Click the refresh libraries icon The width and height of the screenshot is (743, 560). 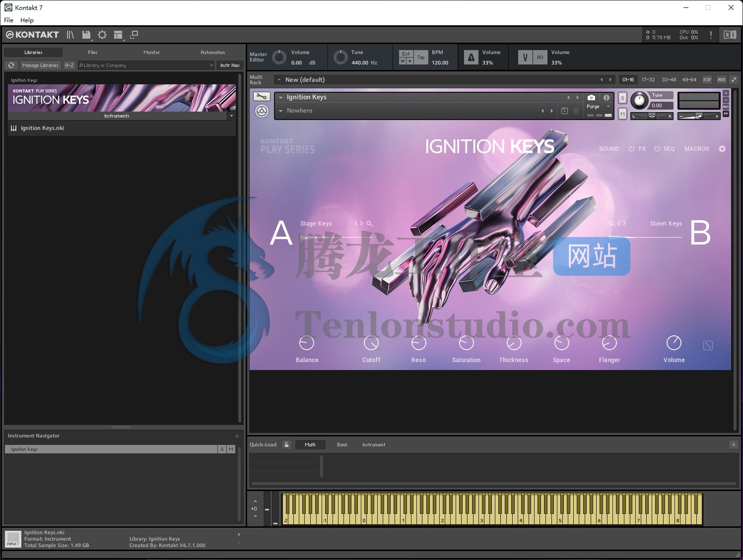11,65
